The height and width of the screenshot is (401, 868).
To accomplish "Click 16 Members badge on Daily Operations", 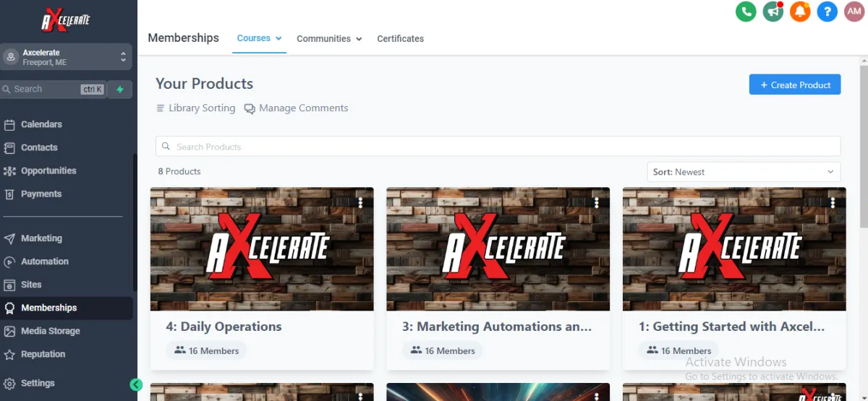I will click(x=206, y=350).
